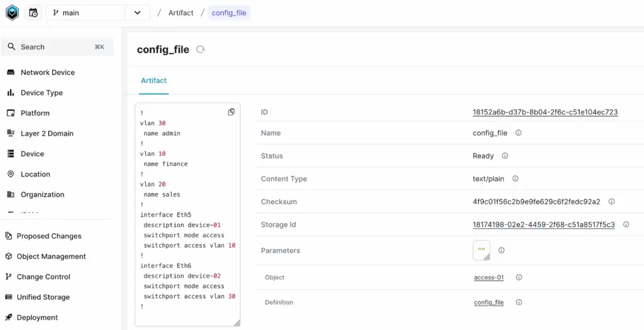Click the Unified Storage icon
This screenshot has width=644, height=330.
(8, 297)
